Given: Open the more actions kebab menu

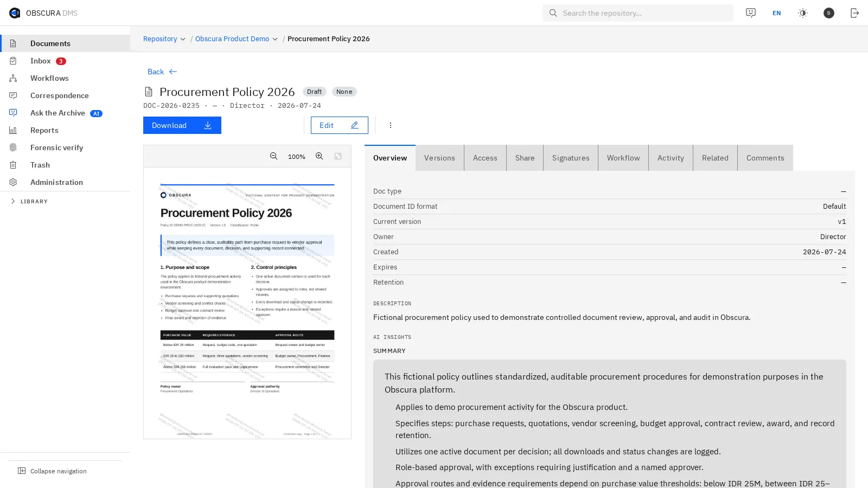Looking at the screenshot, I should [x=391, y=125].
